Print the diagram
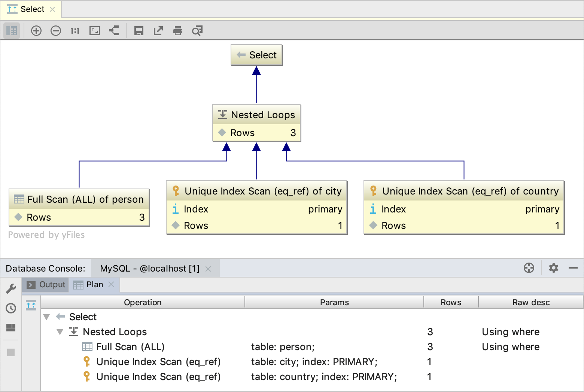 pos(178,31)
